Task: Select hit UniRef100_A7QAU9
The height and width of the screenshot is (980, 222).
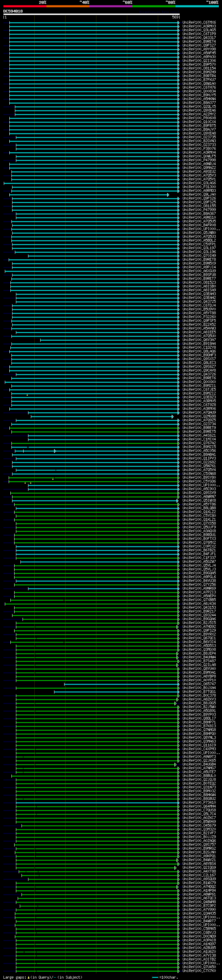Action: (199, 412)
